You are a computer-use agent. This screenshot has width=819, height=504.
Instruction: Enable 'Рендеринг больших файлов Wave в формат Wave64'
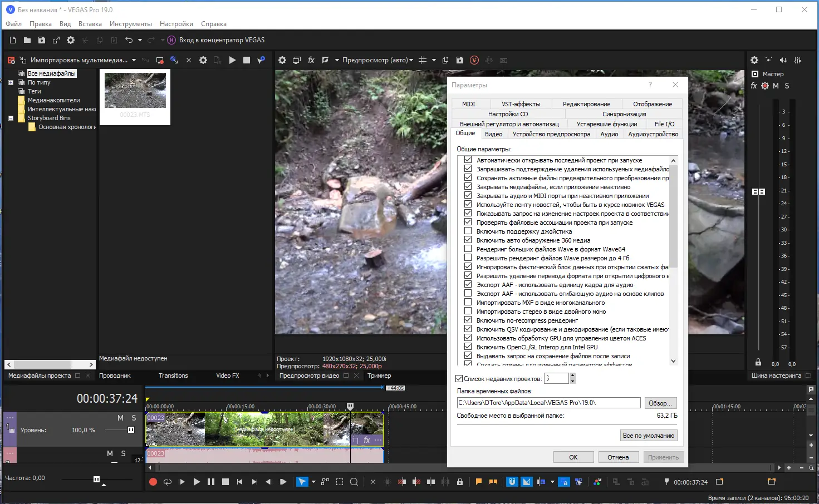point(468,249)
